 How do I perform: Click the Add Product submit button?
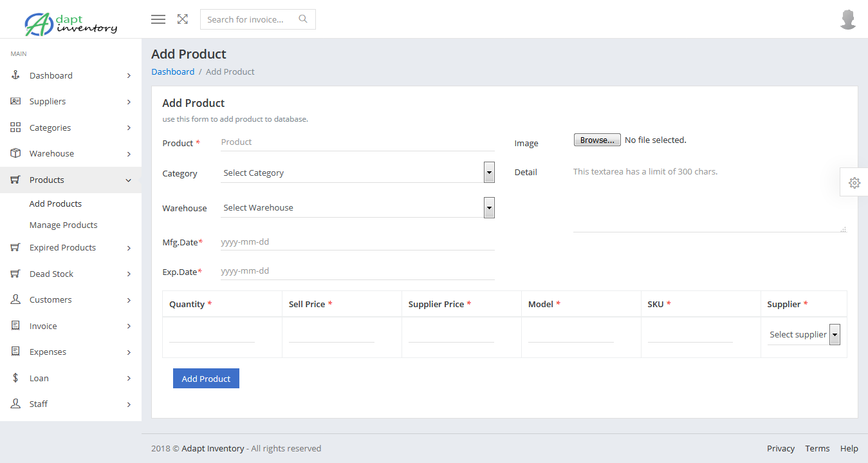(206, 378)
